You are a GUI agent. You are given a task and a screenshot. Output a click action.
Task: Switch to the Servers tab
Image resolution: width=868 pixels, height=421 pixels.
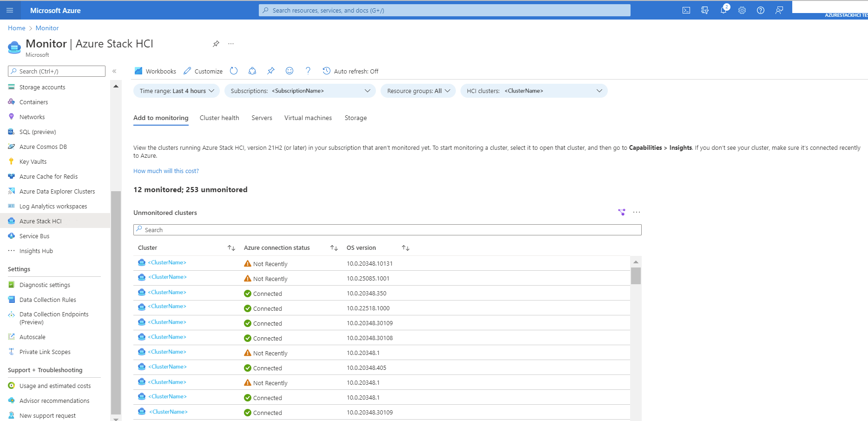262,118
